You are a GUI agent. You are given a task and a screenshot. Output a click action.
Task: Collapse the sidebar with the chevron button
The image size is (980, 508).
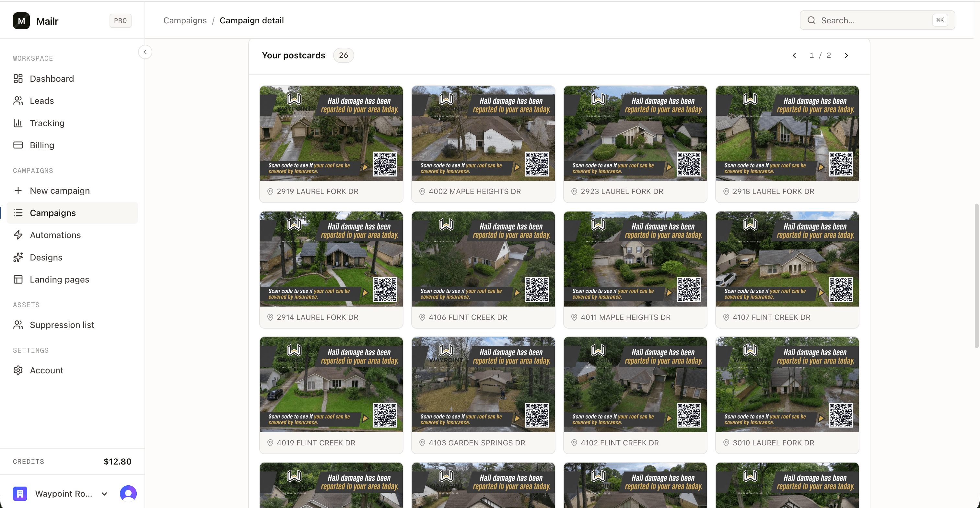coord(145,52)
